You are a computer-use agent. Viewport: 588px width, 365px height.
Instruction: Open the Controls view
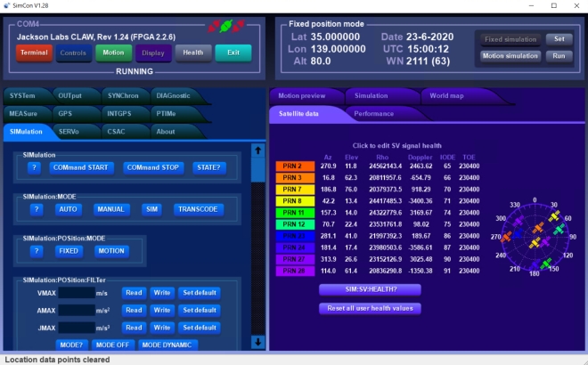pos(73,53)
